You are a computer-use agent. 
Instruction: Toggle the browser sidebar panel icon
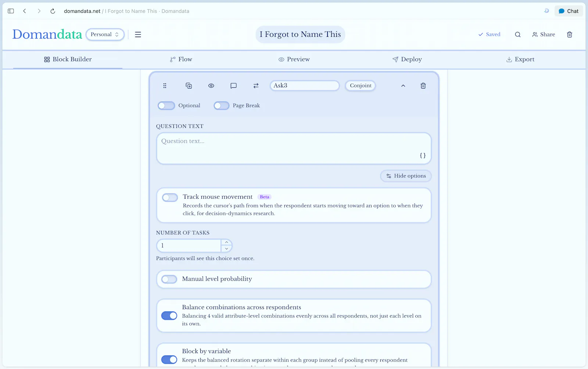pos(11,11)
